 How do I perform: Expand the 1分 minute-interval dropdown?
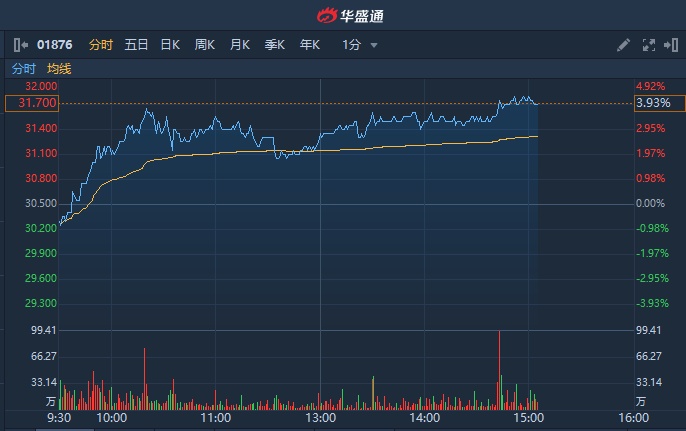click(360, 45)
